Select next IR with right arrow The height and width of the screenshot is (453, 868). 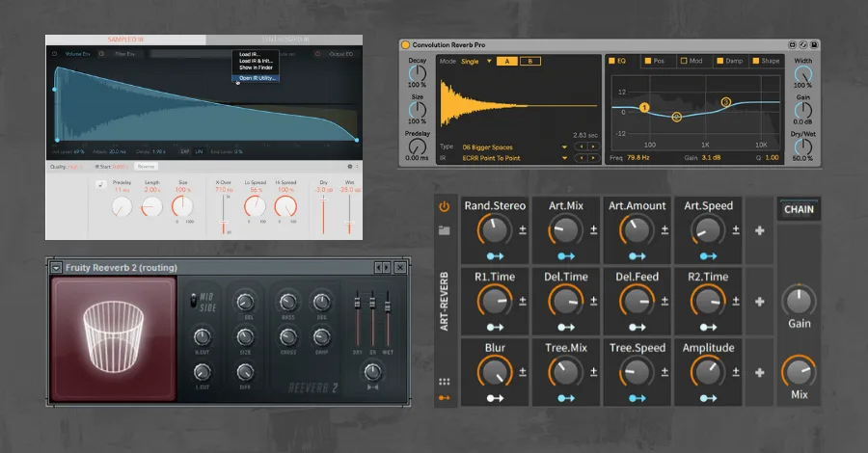pyautogui.click(x=593, y=158)
